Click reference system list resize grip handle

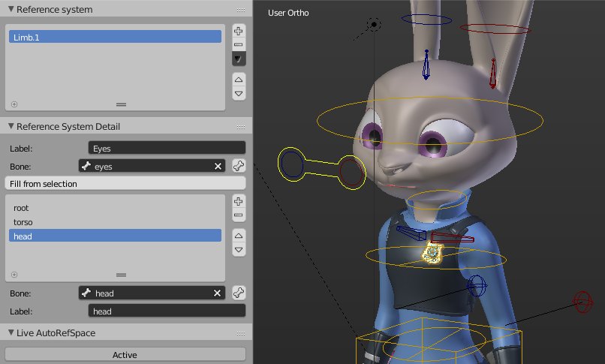tap(121, 104)
